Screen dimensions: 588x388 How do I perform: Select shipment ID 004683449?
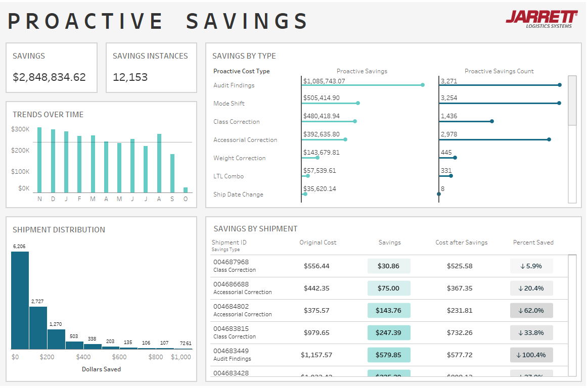[x=231, y=351]
